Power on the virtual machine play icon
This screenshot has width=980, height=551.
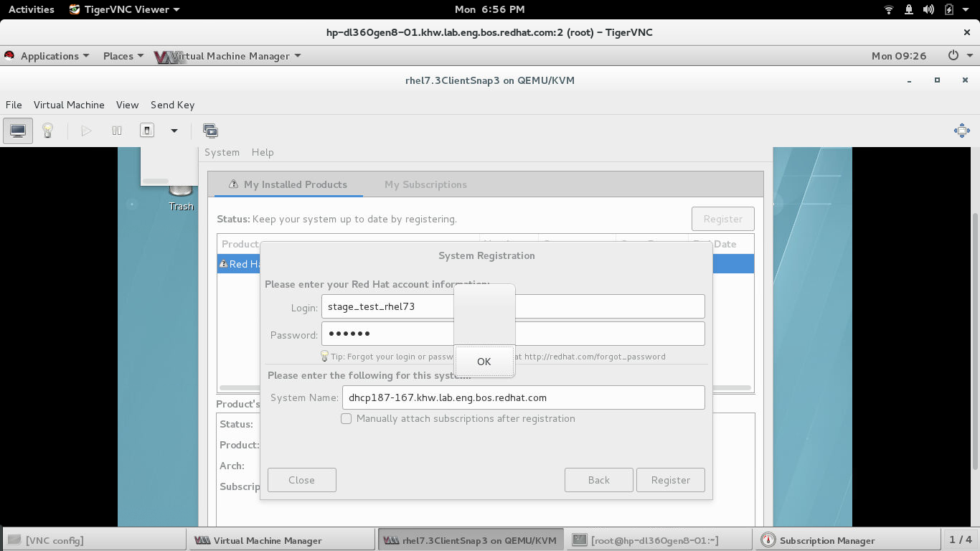tap(86, 131)
